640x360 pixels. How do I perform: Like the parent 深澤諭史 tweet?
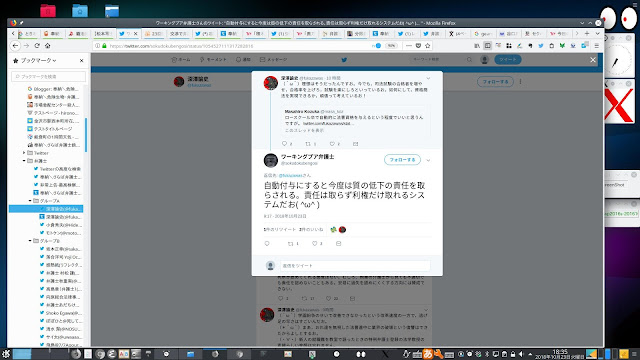[332, 144]
